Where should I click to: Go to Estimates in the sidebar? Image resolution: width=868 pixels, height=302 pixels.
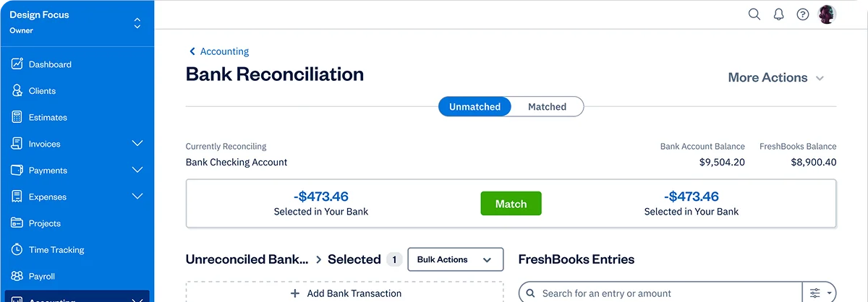tap(48, 118)
